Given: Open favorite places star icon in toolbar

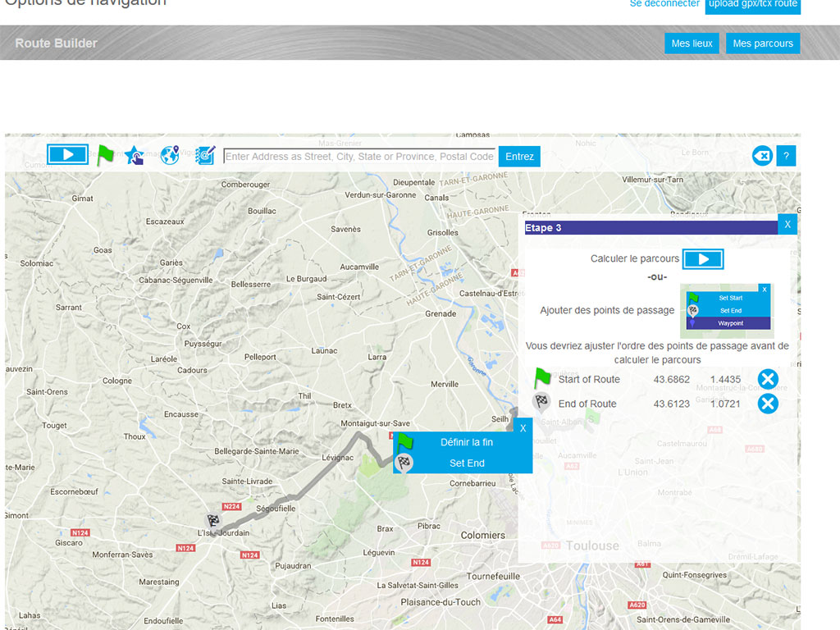Looking at the screenshot, I should (x=135, y=155).
